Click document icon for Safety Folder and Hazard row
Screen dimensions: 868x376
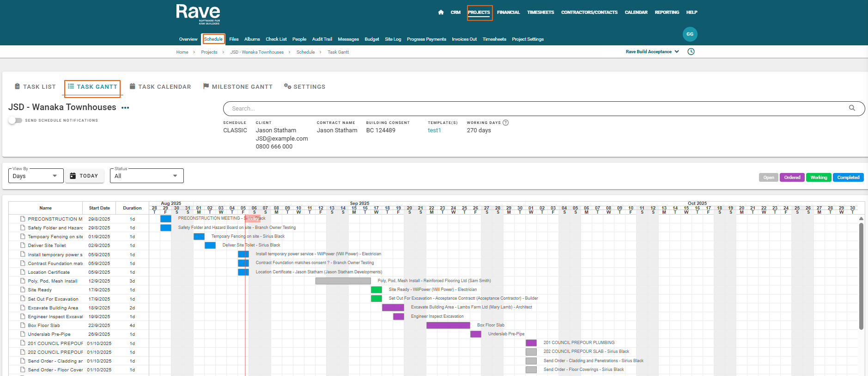point(23,228)
